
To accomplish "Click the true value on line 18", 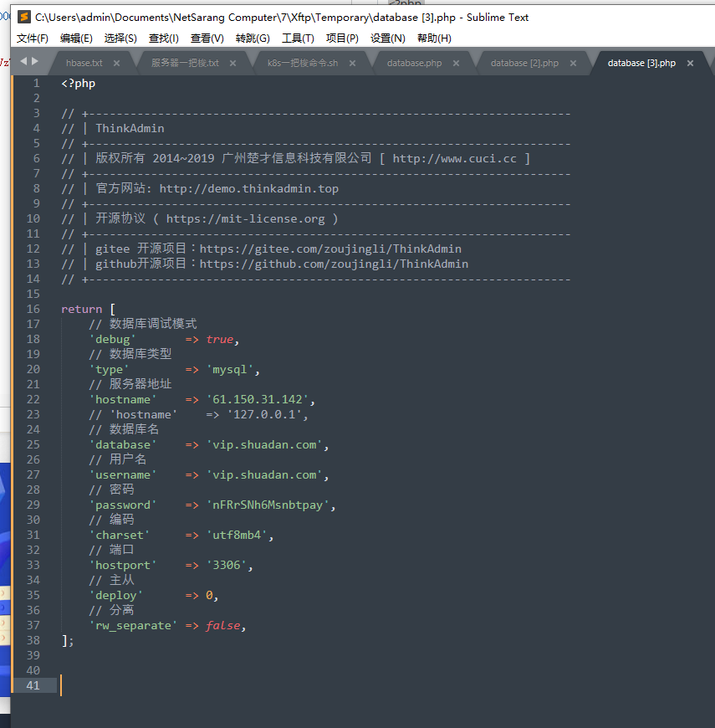I will pos(219,340).
